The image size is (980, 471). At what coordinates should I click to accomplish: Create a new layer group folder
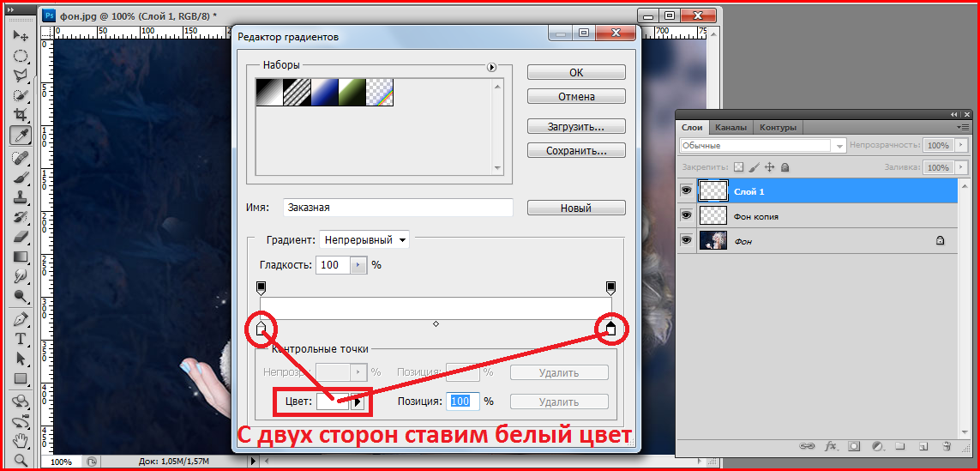coord(900,446)
